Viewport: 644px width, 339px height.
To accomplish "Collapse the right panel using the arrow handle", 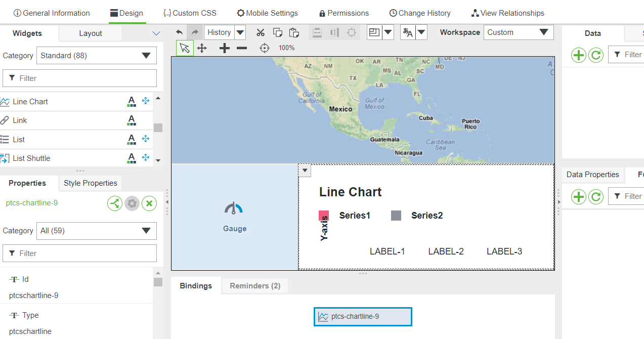I will (559, 202).
